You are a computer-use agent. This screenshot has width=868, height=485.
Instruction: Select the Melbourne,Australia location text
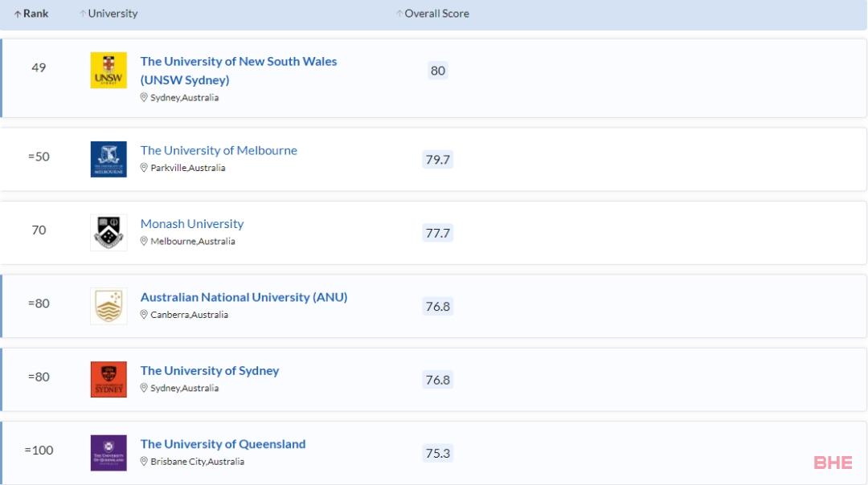(x=193, y=242)
